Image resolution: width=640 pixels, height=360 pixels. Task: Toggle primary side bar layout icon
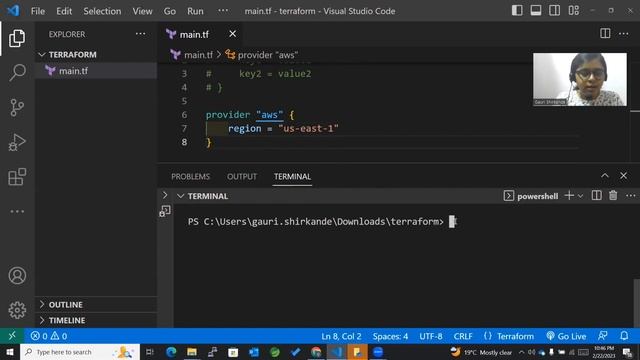click(x=517, y=11)
